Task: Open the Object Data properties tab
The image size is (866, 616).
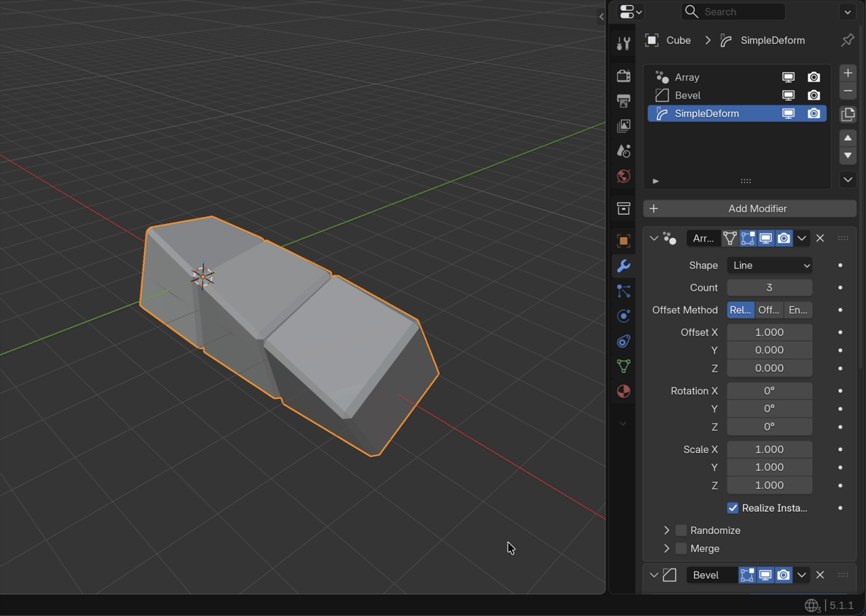Action: [x=623, y=366]
